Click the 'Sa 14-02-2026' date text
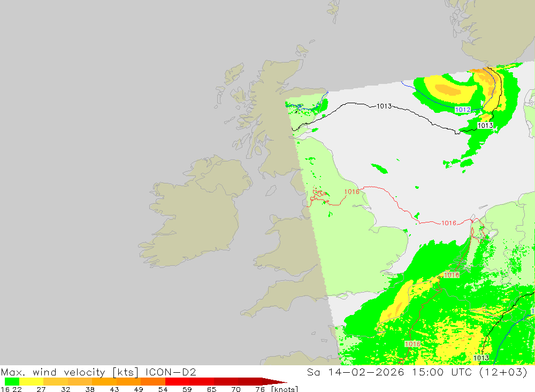The image size is (535, 392). (356, 372)
